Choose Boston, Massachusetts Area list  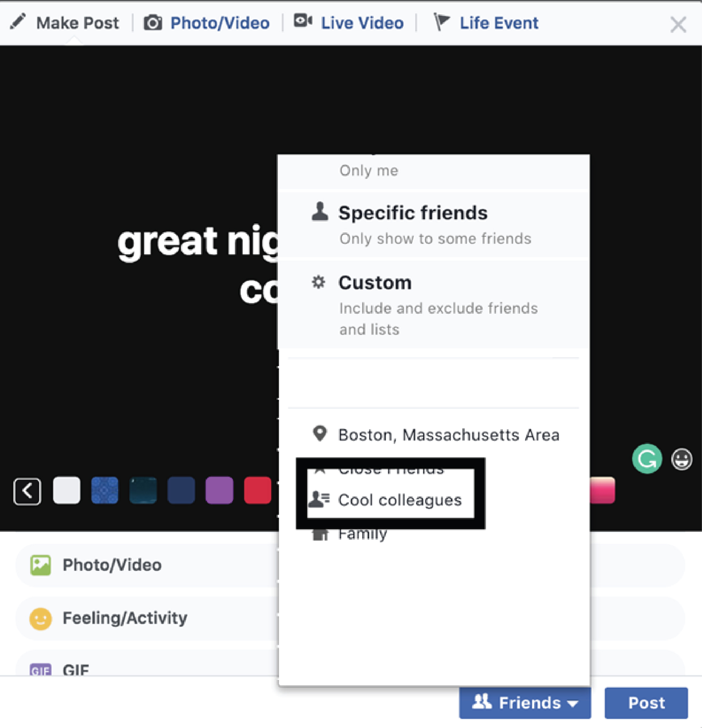448,435
